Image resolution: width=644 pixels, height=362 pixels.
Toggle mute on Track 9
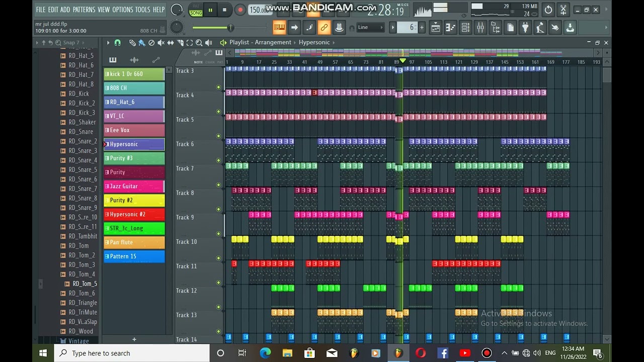click(218, 234)
